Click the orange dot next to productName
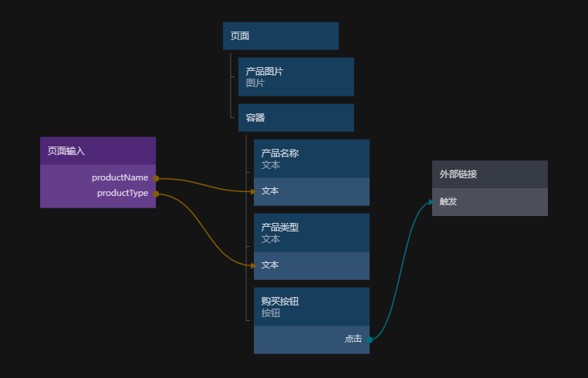Screen dimensions: 588x378 tap(156, 178)
